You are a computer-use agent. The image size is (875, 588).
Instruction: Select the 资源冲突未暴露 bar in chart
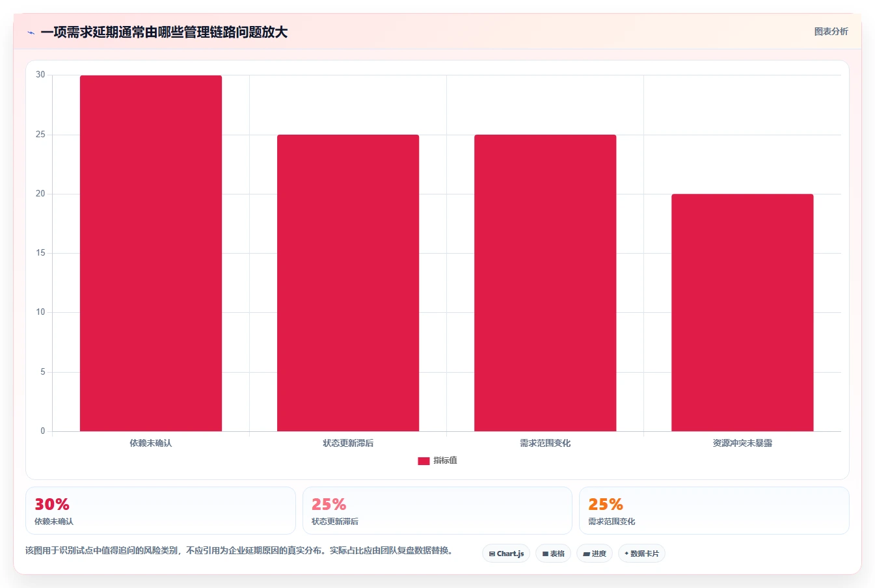tap(742, 312)
